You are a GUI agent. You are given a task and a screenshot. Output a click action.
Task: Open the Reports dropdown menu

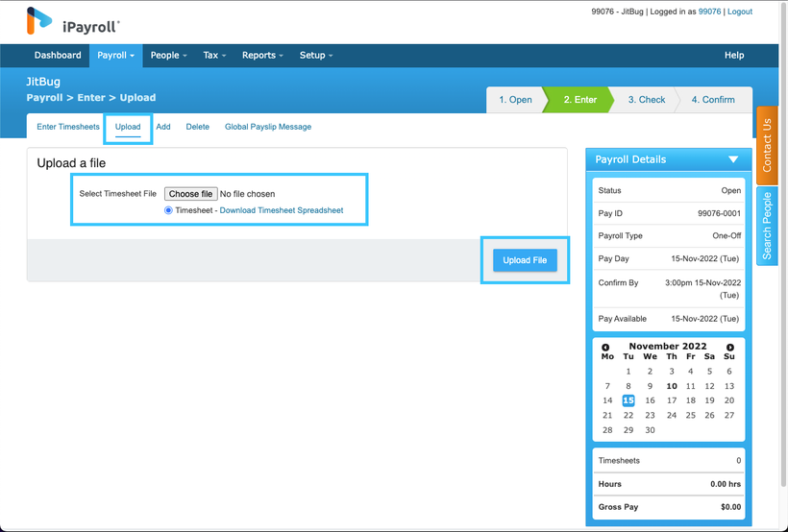tap(262, 56)
